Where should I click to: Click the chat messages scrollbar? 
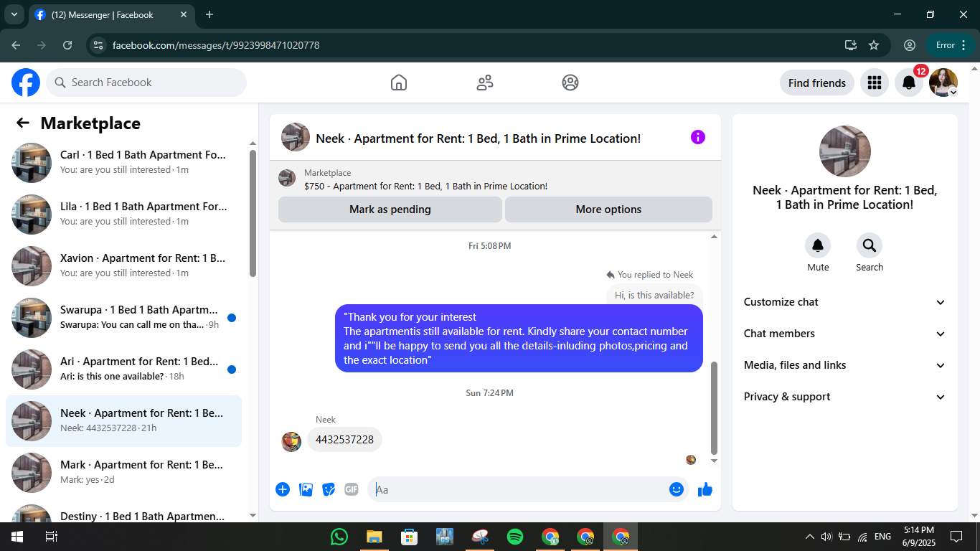point(714,408)
